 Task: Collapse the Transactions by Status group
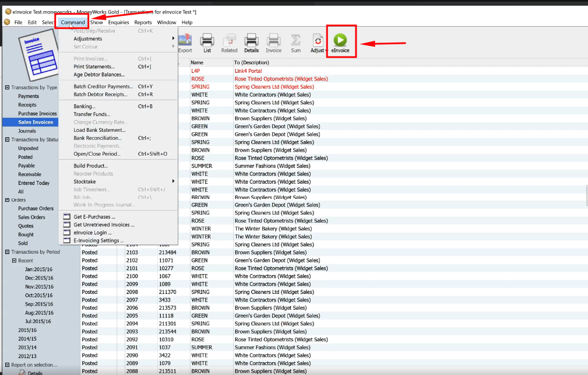tap(7, 139)
